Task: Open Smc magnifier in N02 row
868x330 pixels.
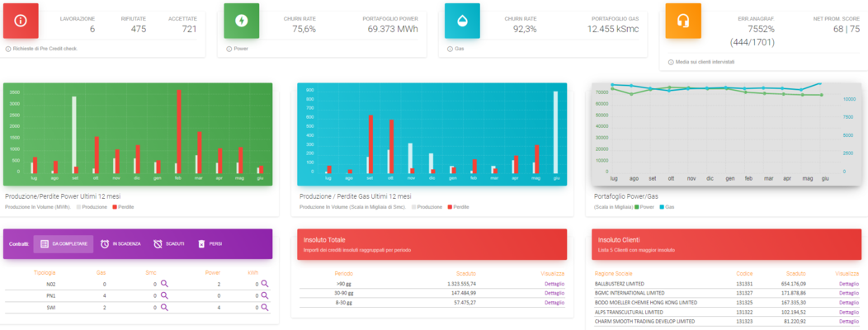Action: tap(164, 284)
